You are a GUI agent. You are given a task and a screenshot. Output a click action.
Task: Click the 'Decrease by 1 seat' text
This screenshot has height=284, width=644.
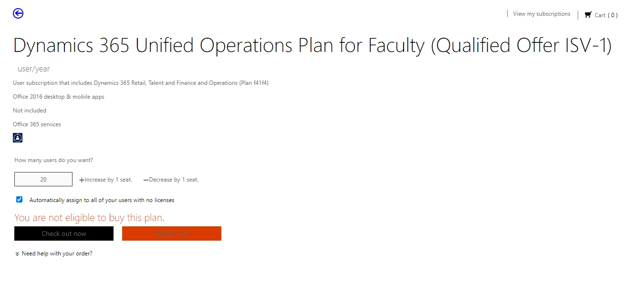pyautogui.click(x=174, y=180)
